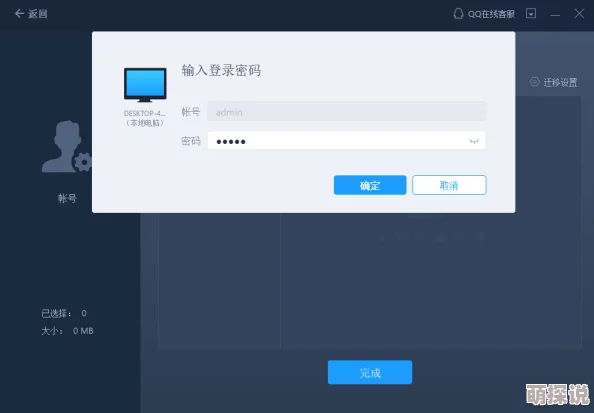The image size is (594, 413).
Task: Close the application window
Action: tap(579, 14)
